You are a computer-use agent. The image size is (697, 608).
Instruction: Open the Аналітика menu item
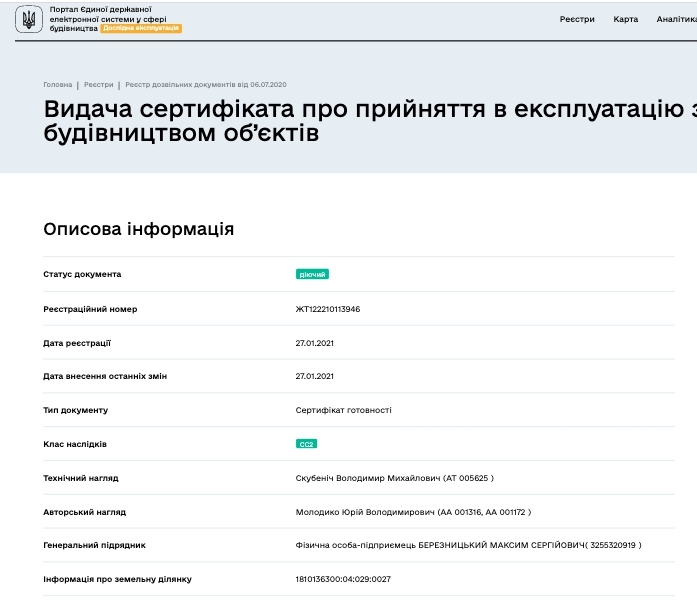(677, 19)
